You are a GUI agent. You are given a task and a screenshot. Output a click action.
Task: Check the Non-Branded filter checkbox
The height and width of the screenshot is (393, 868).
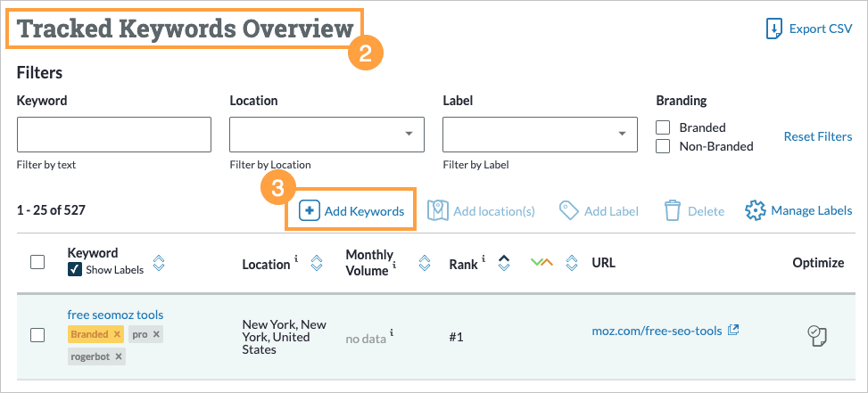point(663,146)
